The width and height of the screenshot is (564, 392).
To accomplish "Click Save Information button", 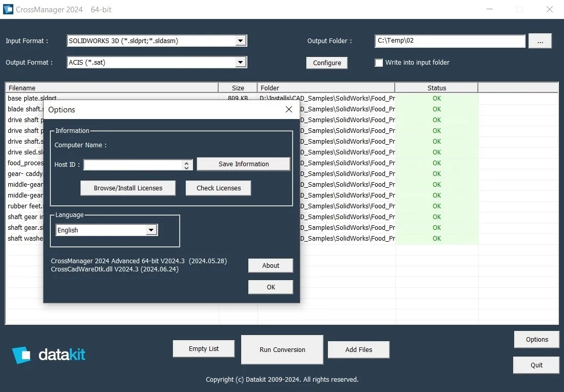I will pyautogui.click(x=244, y=164).
